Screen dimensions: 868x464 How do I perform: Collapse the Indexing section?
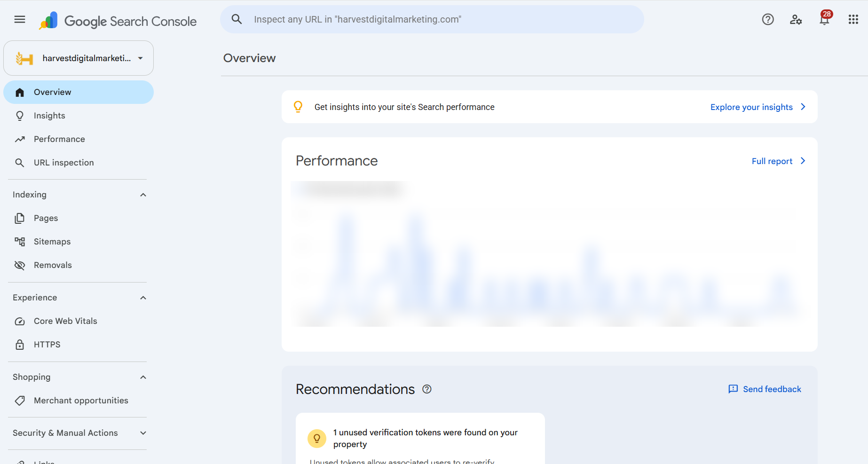coord(143,195)
